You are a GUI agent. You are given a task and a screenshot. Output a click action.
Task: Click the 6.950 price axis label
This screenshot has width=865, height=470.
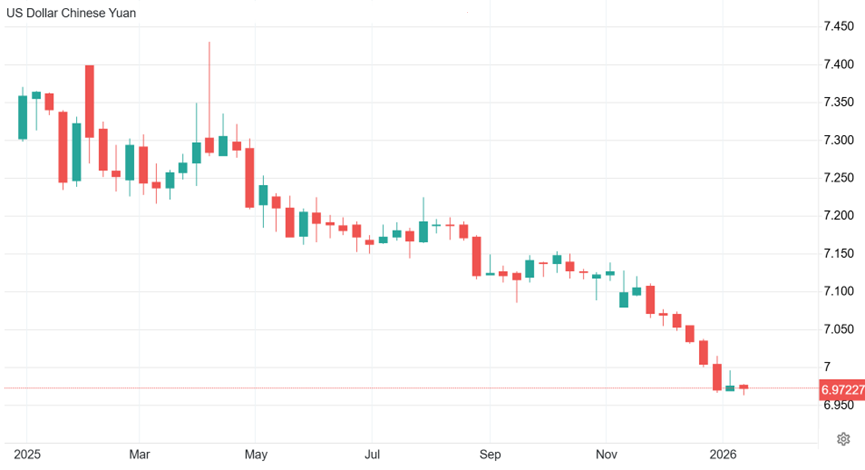(x=838, y=405)
